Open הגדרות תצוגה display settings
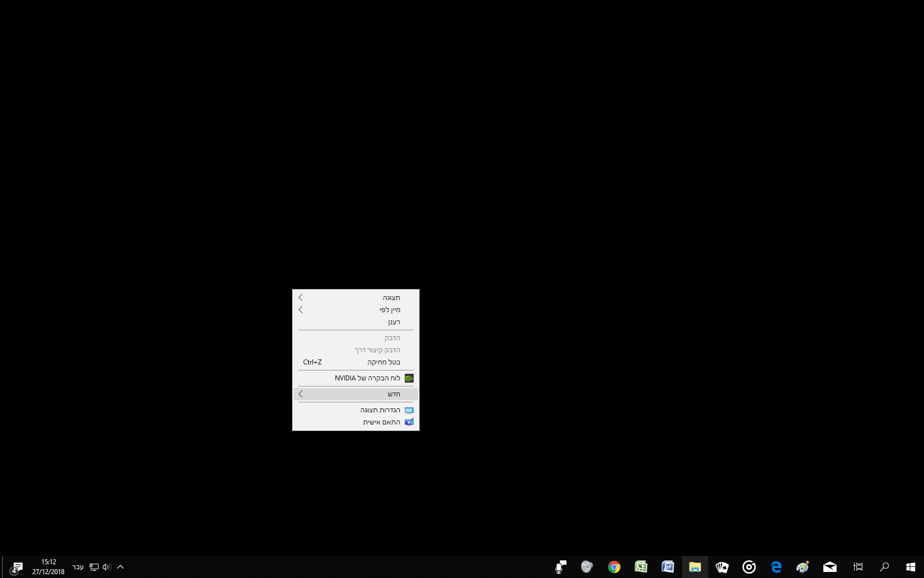The image size is (924, 578). pyautogui.click(x=356, y=410)
